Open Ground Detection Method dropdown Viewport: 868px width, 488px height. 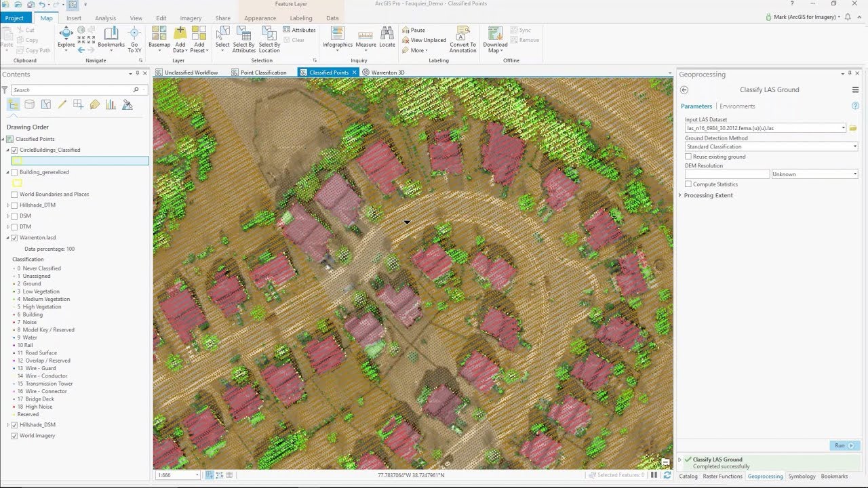(x=854, y=146)
